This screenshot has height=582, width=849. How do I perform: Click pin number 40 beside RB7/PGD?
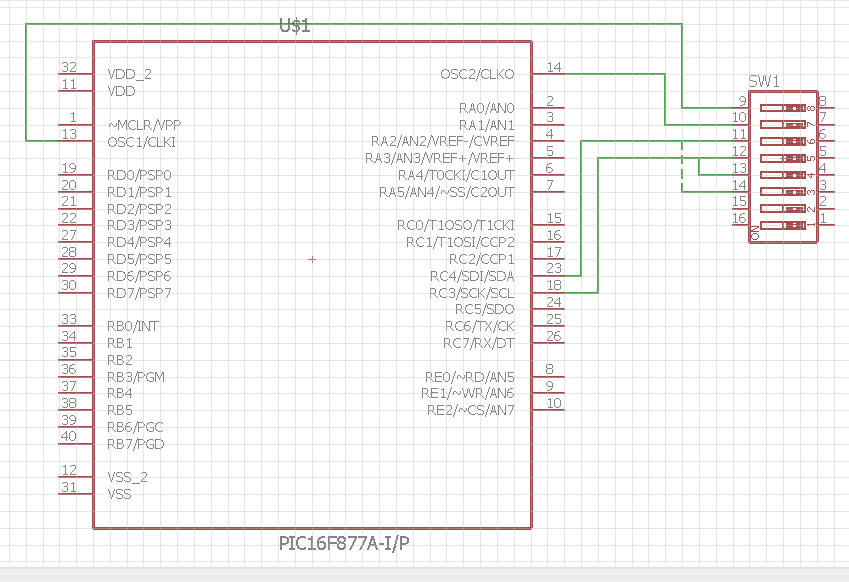pyautogui.click(x=69, y=436)
